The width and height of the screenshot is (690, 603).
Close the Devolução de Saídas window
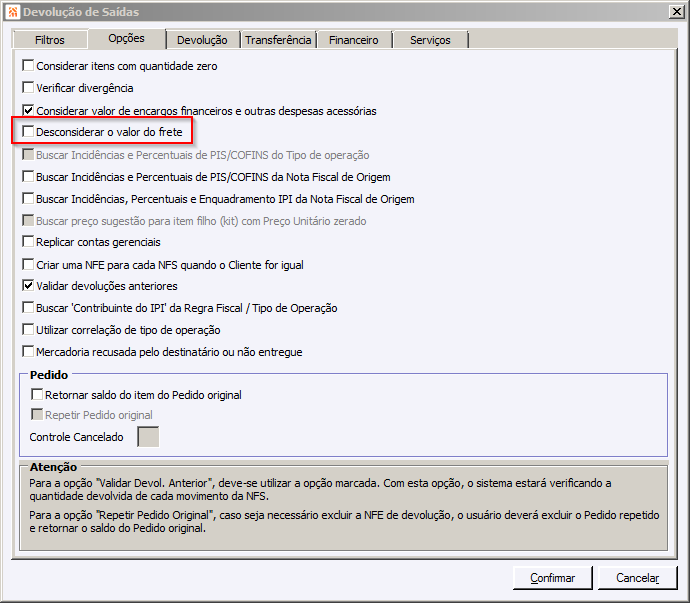[676, 12]
